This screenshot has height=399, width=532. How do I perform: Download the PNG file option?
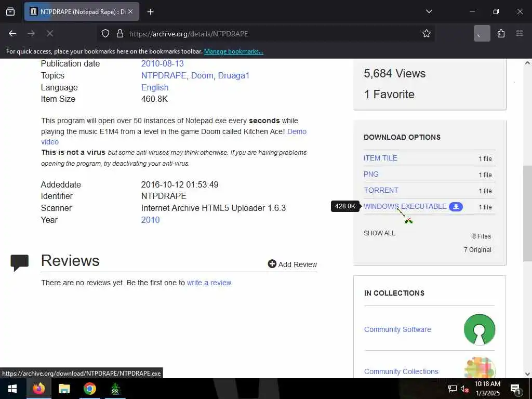[x=371, y=175]
